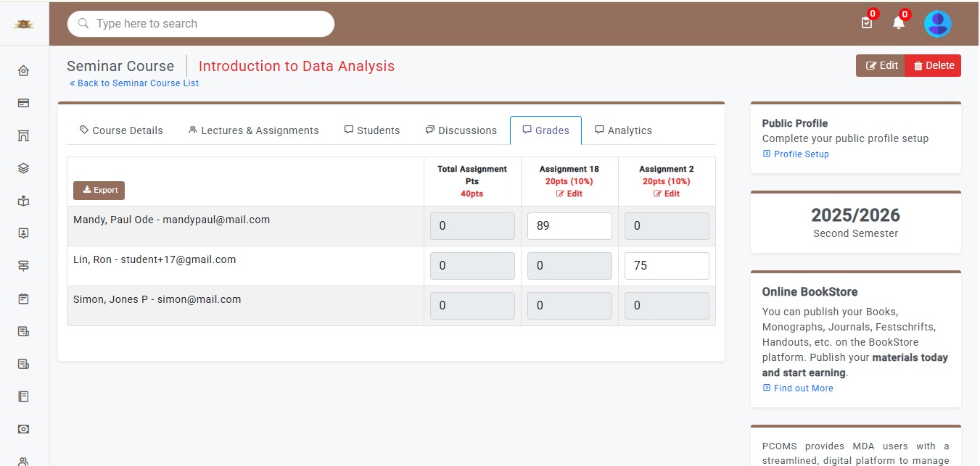The height and width of the screenshot is (466, 980).
Task: Click the layers stack sidebar icon
Action: pyautogui.click(x=23, y=168)
